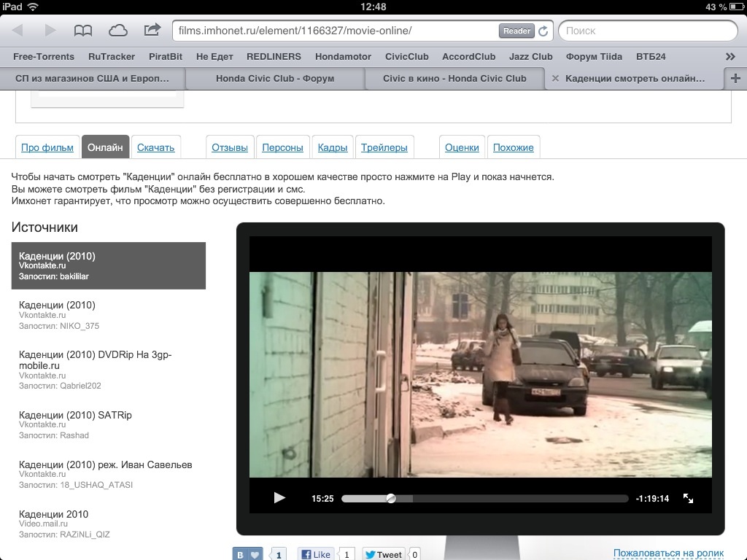The height and width of the screenshot is (560, 747).
Task: Open the Похожие tab
Action: point(513,147)
